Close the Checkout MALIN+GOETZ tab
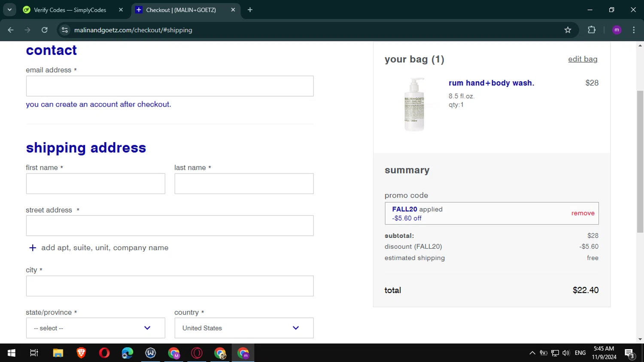The image size is (644, 362). 233,10
